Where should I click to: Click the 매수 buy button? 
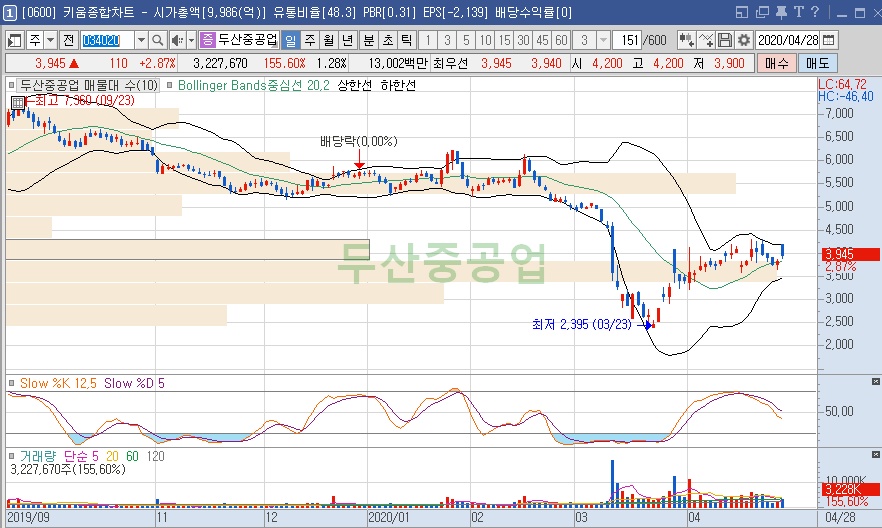click(x=776, y=63)
